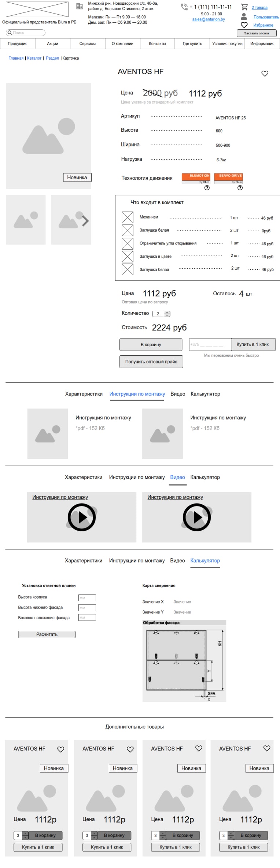Image resolution: width=280 pixels, height=868 pixels.
Task: Click the heart icon beside Избранное
Action: click(244, 25)
